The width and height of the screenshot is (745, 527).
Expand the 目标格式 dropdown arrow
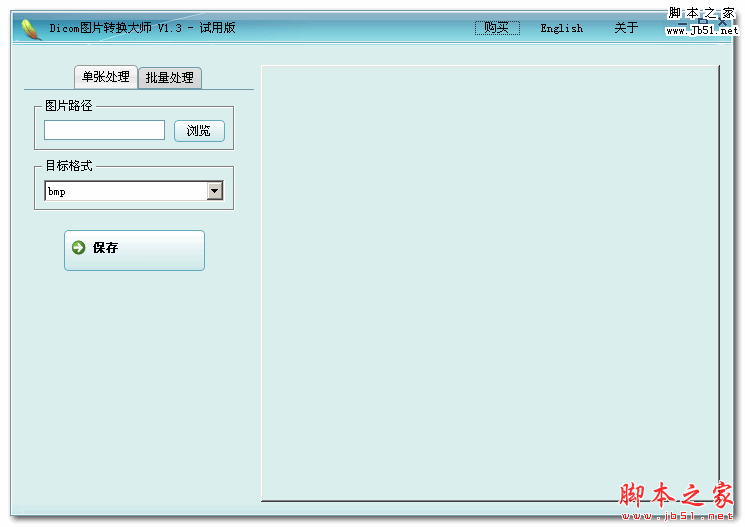pyautogui.click(x=215, y=191)
